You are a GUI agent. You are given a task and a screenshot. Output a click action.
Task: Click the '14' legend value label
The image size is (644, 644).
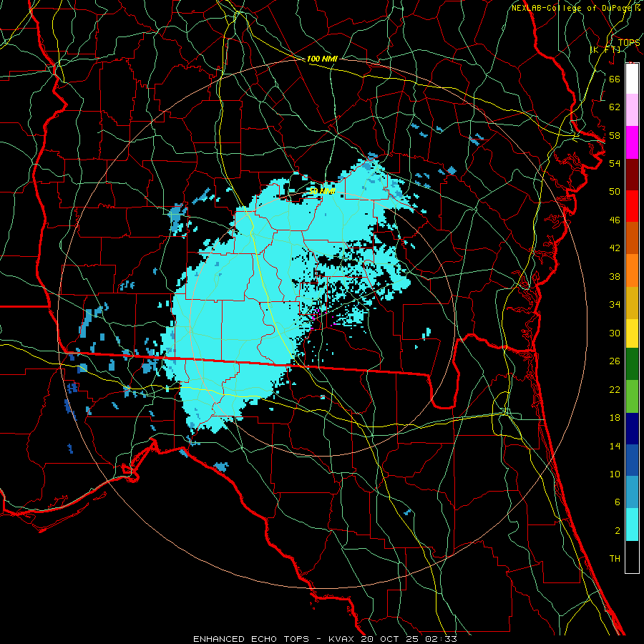615,446
